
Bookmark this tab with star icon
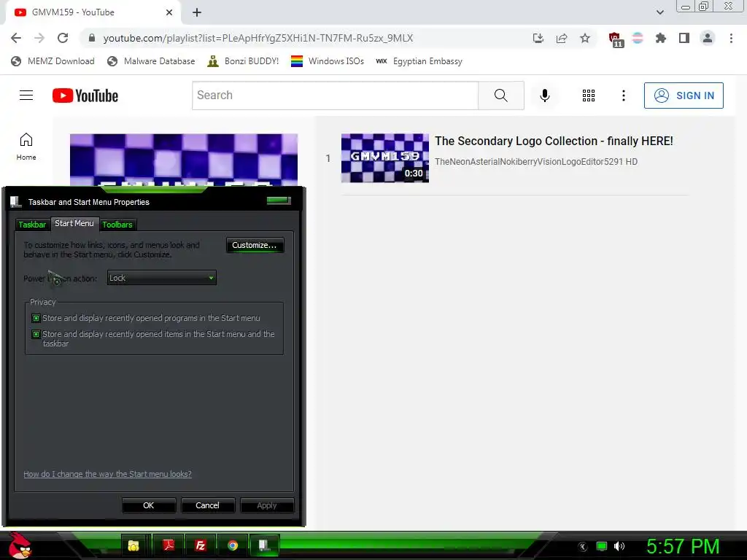[585, 38]
